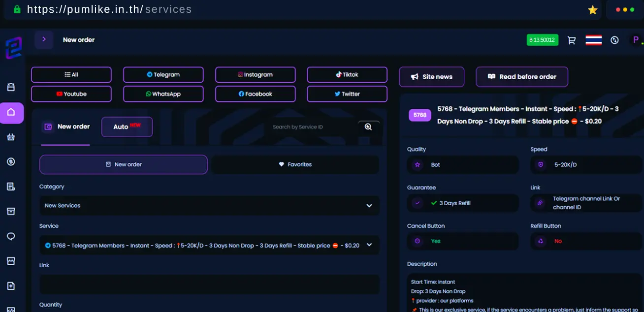Screen dimensions: 644x312
Task: Click the balance ฿13.50012 badge
Action: (x=543, y=40)
